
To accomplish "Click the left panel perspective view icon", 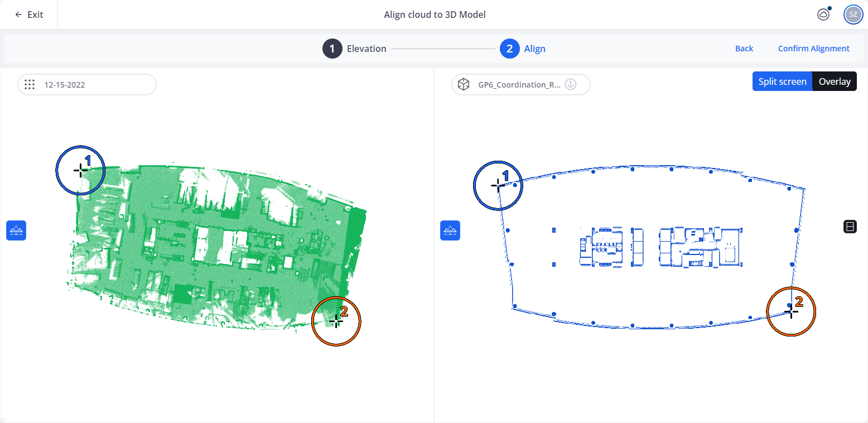I will point(16,230).
